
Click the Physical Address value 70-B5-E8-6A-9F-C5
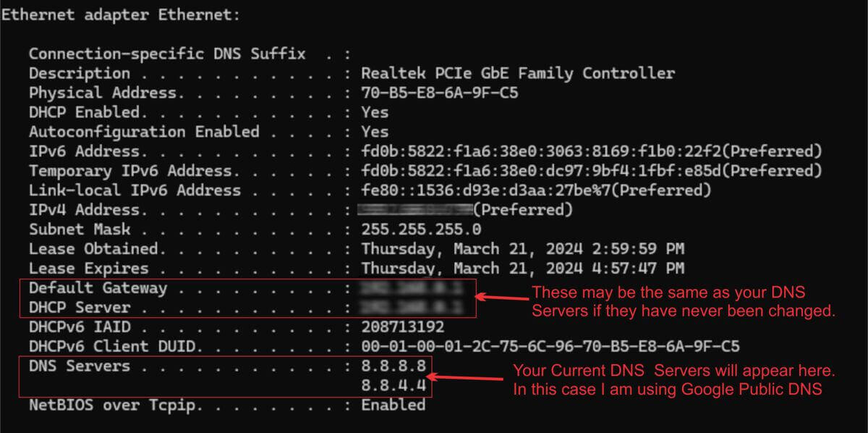click(440, 93)
